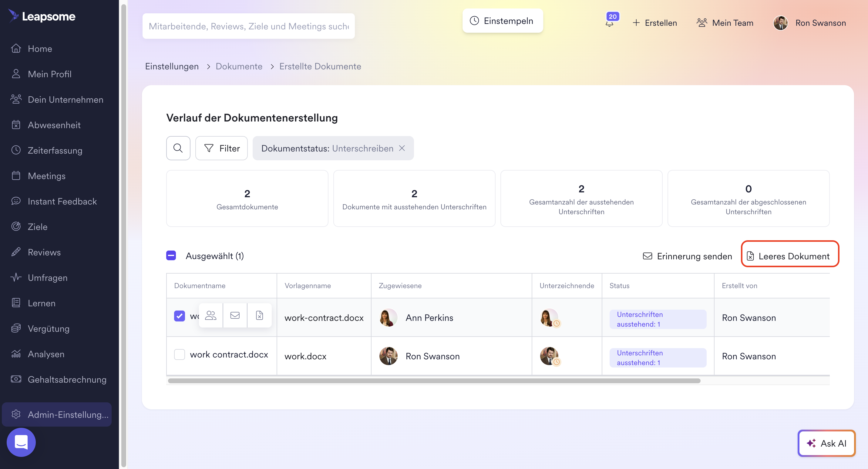868x469 pixels.
Task: Open the Erstellen create menu
Action: click(655, 23)
